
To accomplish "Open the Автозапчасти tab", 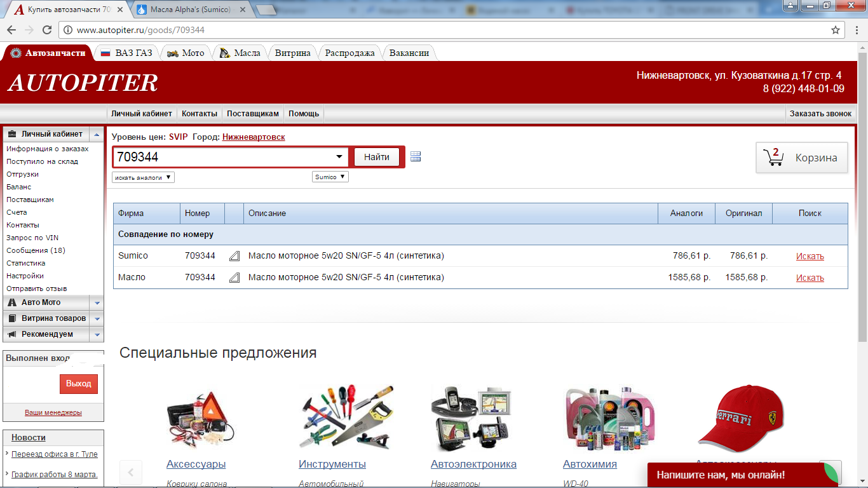I will click(x=48, y=53).
